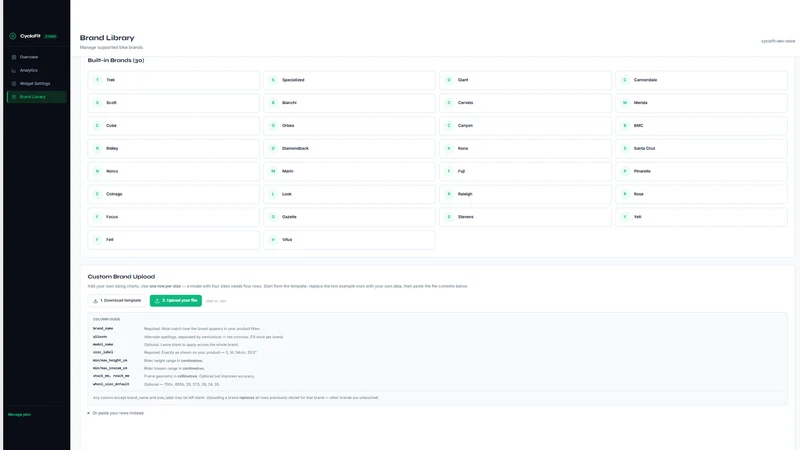Click the aliases column guide entry
The width and height of the screenshot is (800, 450).
point(100,337)
